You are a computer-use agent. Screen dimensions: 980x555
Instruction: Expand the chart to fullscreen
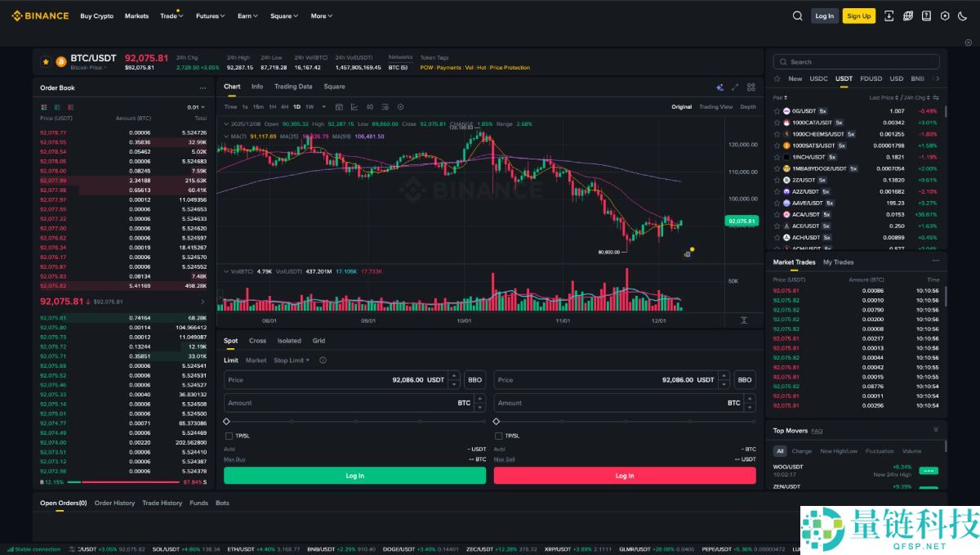(734, 87)
